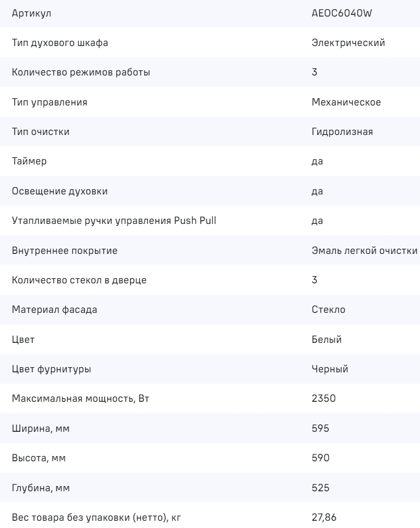Select the 'Тип очистки' label
The height and width of the screenshot is (528, 420).
40,132
